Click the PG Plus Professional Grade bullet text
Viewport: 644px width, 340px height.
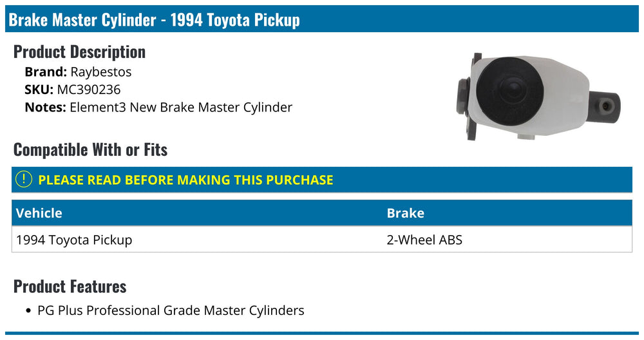tap(171, 310)
